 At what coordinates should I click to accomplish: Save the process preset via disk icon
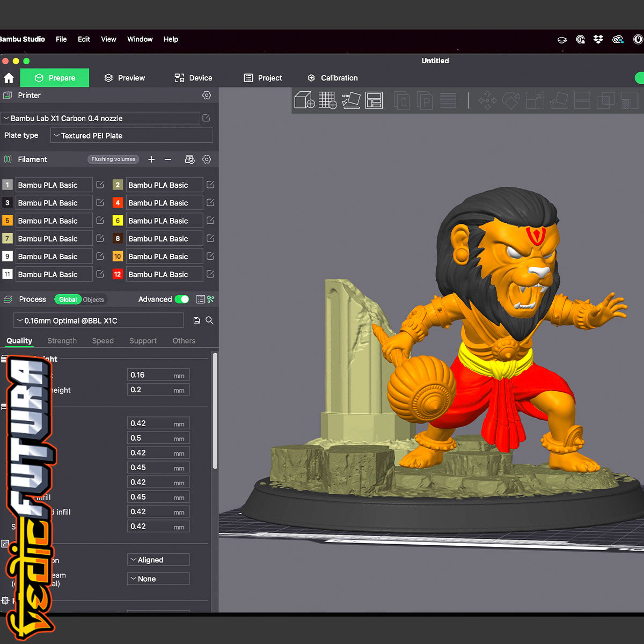click(x=196, y=320)
